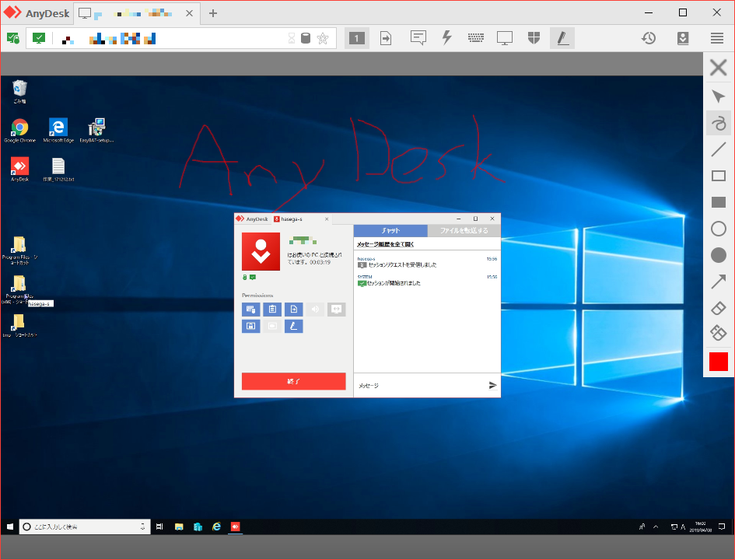Open a new session tab with plus button
Image resolution: width=735 pixels, height=560 pixels.
(213, 13)
